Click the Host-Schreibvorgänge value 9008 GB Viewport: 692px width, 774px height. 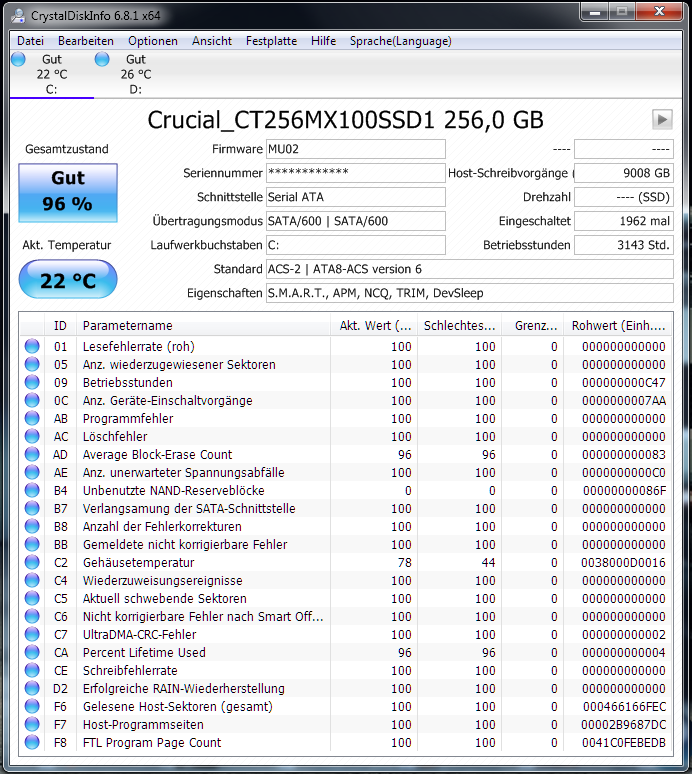[x=624, y=173]
